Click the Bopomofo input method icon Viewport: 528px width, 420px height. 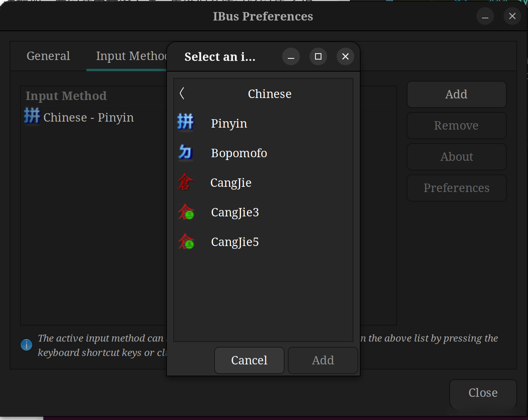click(x=185, y=152)
